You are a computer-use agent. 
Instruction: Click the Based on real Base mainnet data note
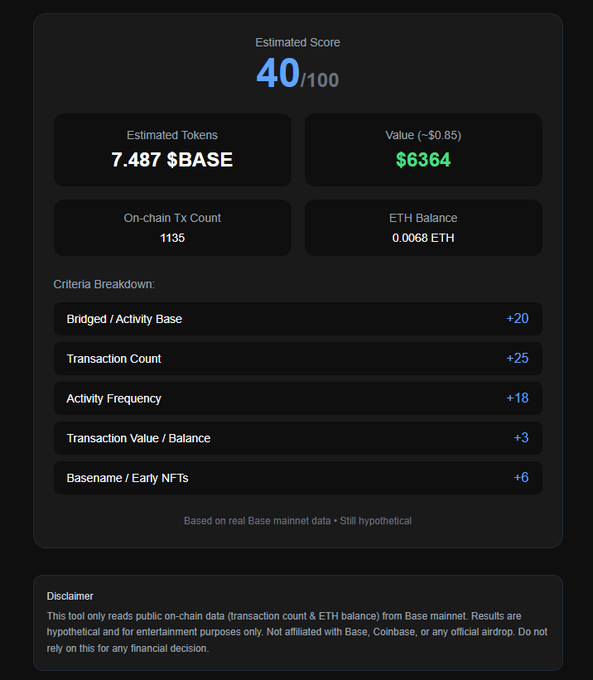coord(298,521)
